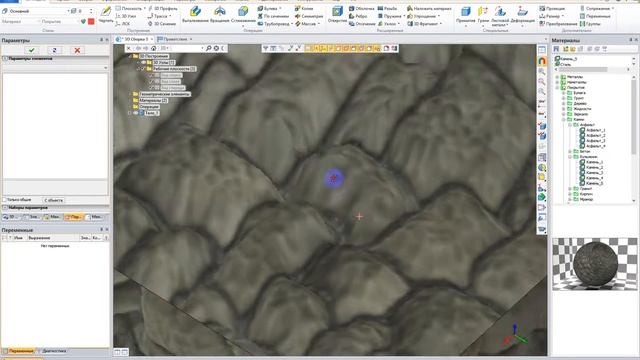This screenshot has height=360, width=640.
Task: Click the refresh button in Параметры panel
Action: [54, 50]
